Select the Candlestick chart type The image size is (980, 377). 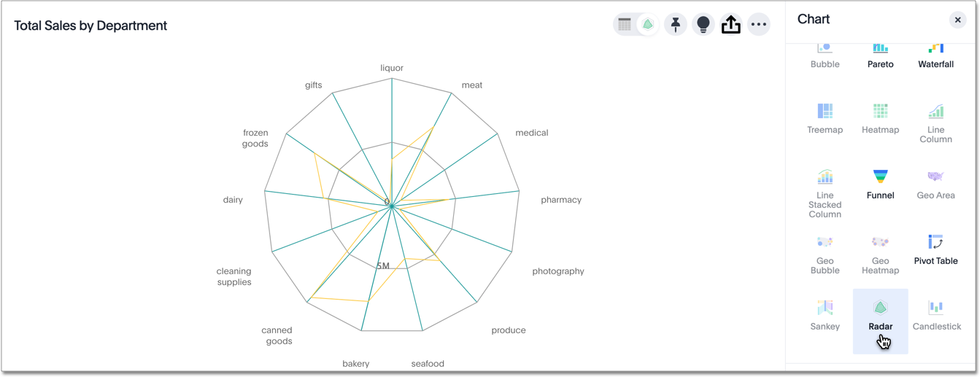936,316
